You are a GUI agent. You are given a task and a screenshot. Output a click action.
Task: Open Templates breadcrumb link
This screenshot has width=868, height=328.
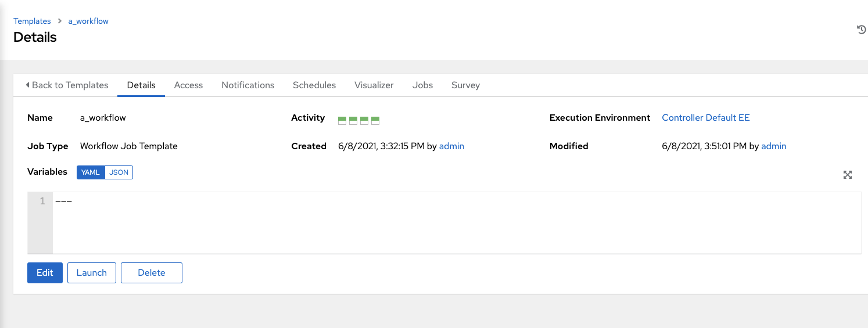point(32,21)
